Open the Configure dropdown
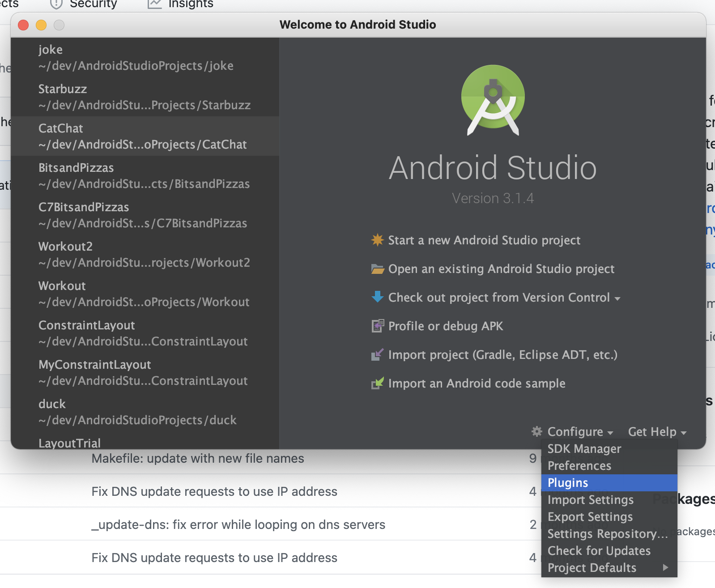715x588 pixels. point(580,432)
